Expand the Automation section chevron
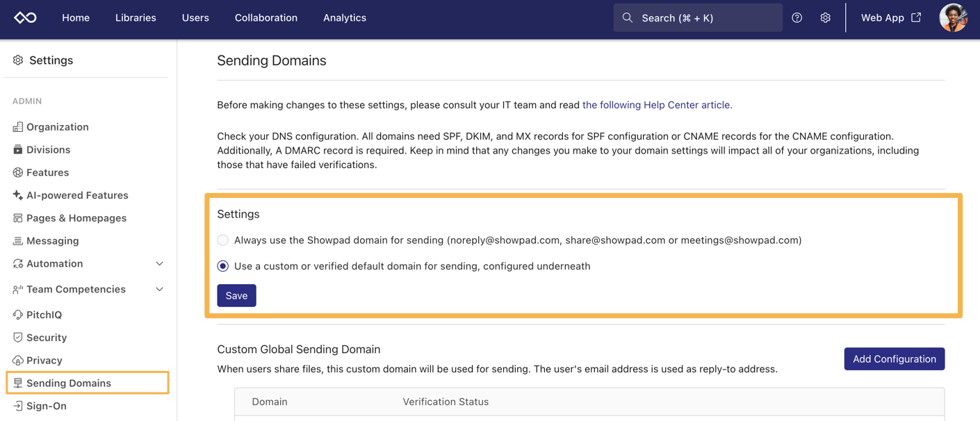Screen dimensions: 980x421 pos(159,264)
